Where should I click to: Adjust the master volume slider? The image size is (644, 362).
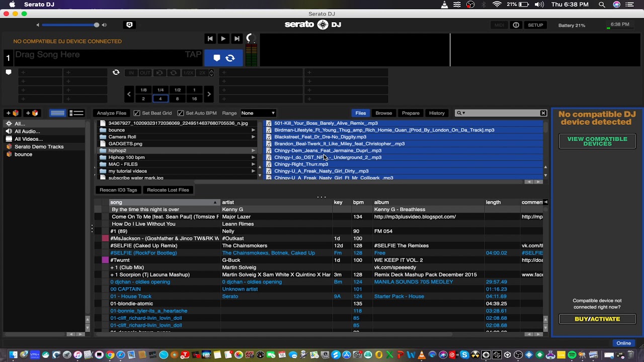(70, 25)
